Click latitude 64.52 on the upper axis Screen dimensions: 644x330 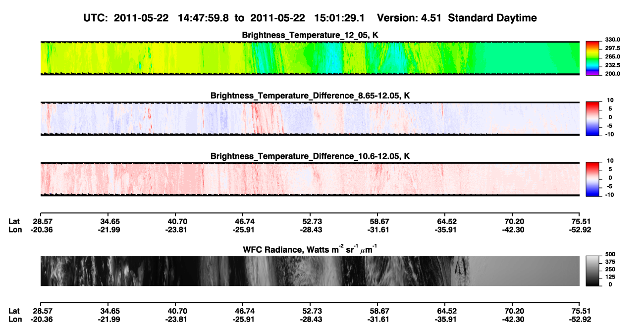(x=446, y=222)
